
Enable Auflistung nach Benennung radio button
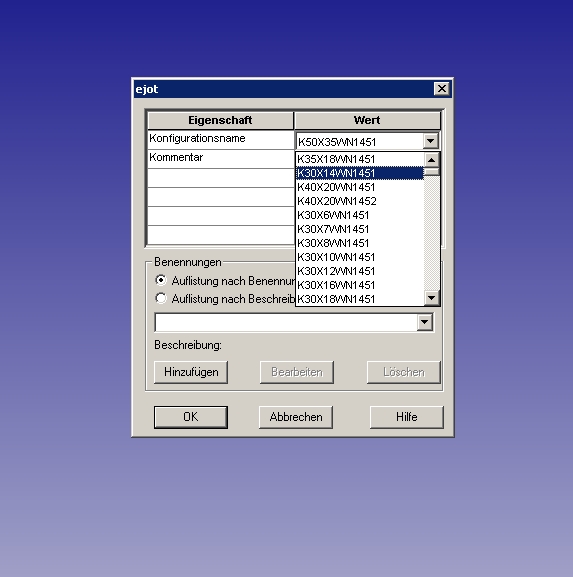tap(161, 280)
